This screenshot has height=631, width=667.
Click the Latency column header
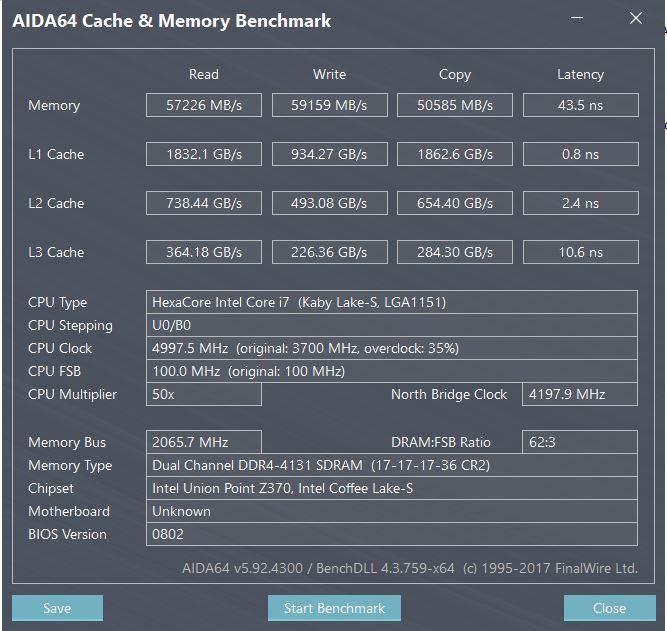(581, 75)
